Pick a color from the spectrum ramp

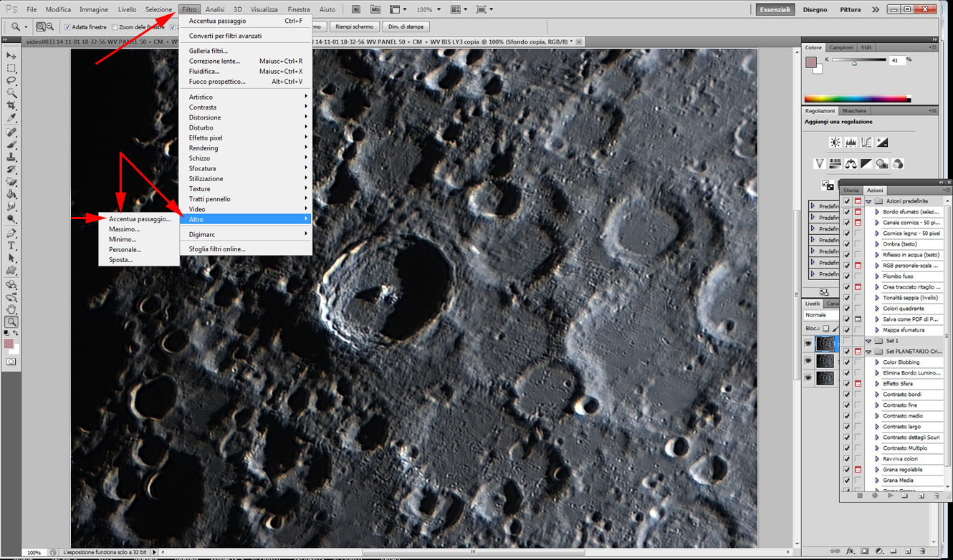pyautogui.click(x=858, y=99)
